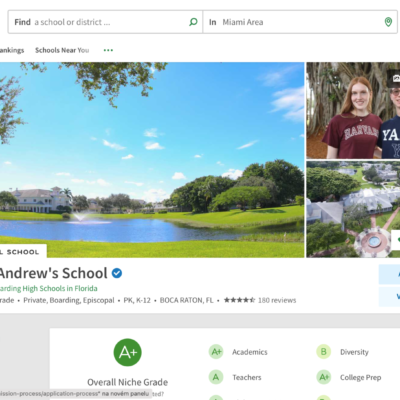Image resolution: width=400 pixels, height=400 pixels.
Task: Click the In Miami Area location field
Action: coord(300,22)
